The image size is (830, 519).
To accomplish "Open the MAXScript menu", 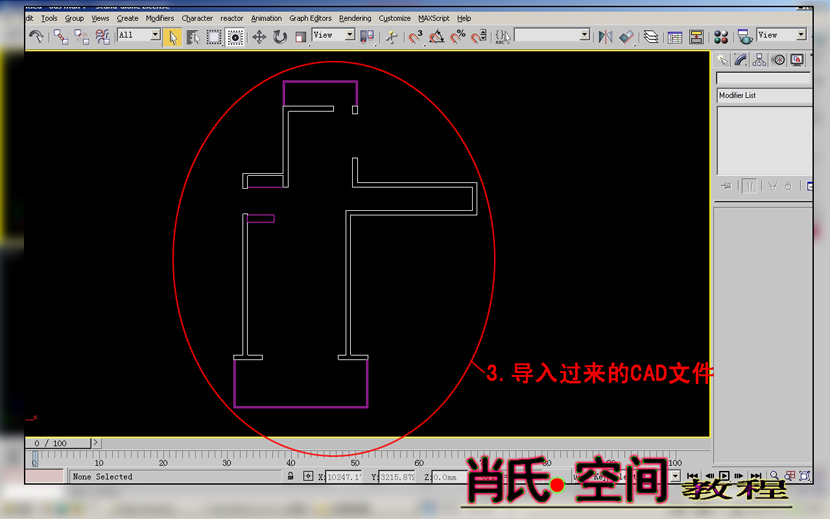I will pyautogui.click(x=434, y=18).
